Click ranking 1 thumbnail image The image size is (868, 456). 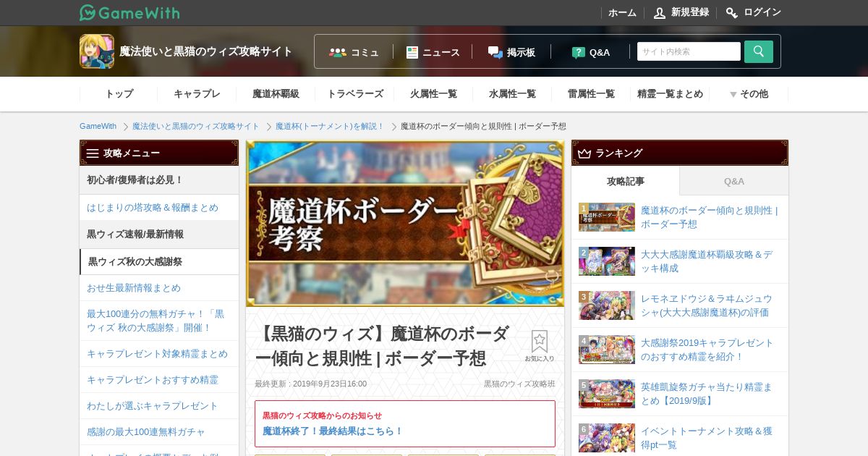pyautogui.click(x=607, y=217)
